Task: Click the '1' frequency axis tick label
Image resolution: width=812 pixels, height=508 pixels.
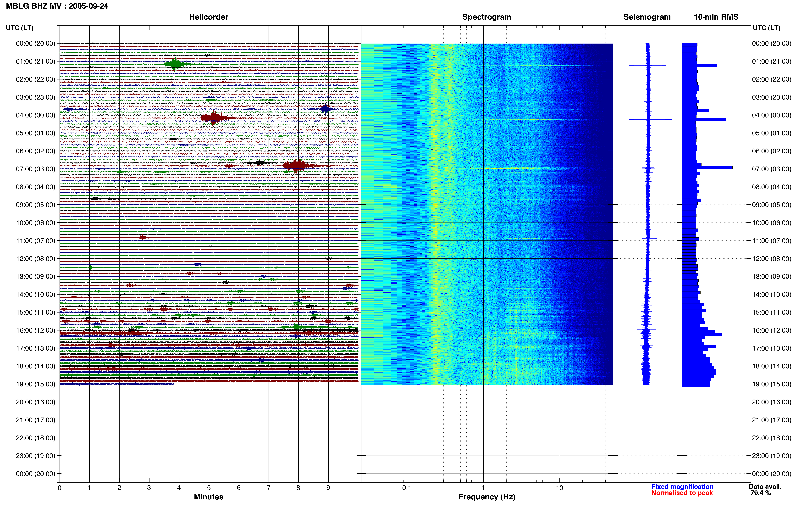Action: pyautogui.click(x=483, y=488)
